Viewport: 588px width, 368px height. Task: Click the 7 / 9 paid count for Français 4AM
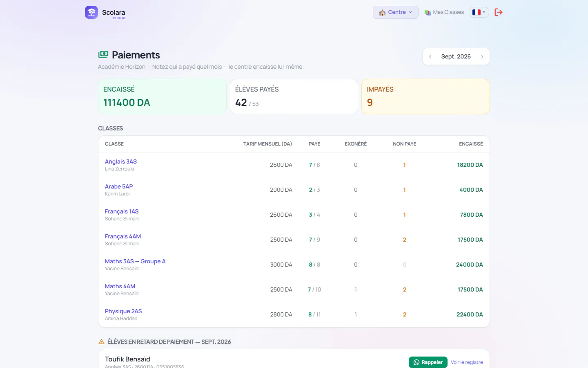click(314, 240)
